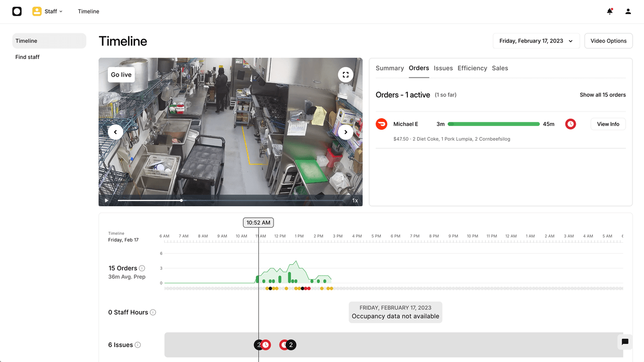Expand the Staff workspace switcher dropdown
This screenshot has width=644, height=362.
point(47,11)
